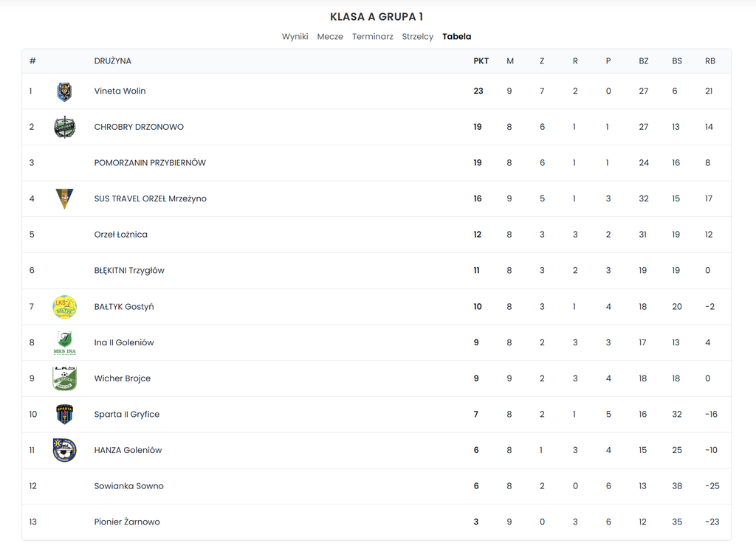Click SUS Travel Orzeł's 32 goals scored

tap(644, 198)
